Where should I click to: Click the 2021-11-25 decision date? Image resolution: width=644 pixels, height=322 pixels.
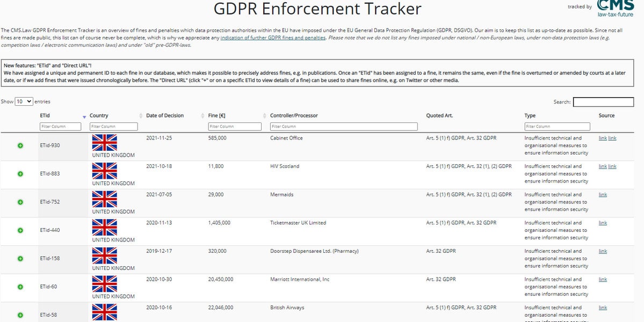click(x=159, y=138)
